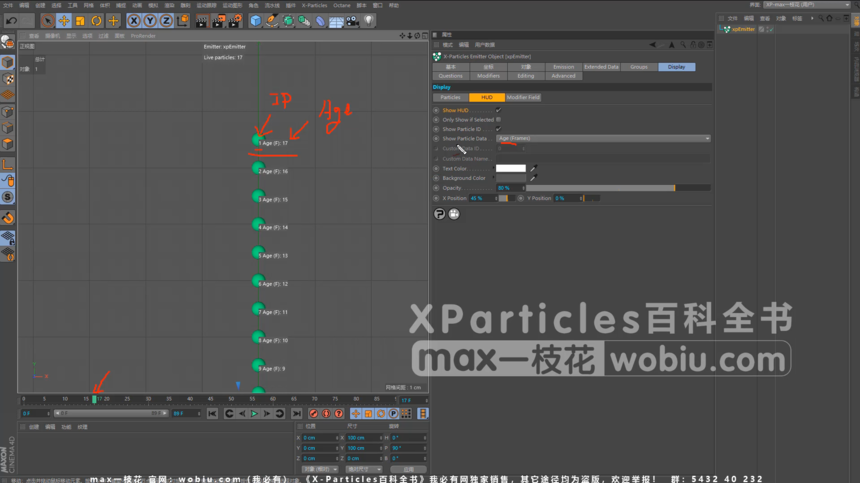Open the Advanced tab
860x483 pixels.
[563, 76]
